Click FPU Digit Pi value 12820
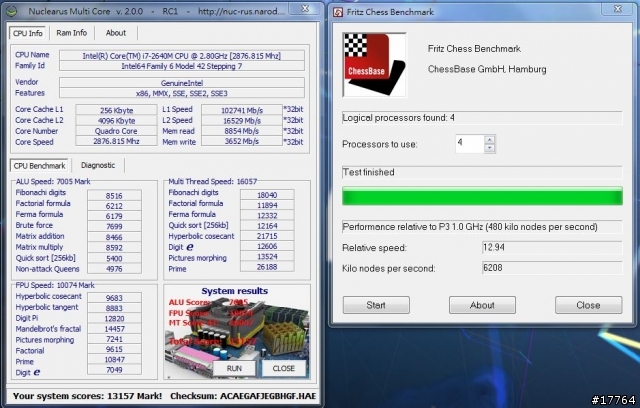 click(x=114, y=319)
